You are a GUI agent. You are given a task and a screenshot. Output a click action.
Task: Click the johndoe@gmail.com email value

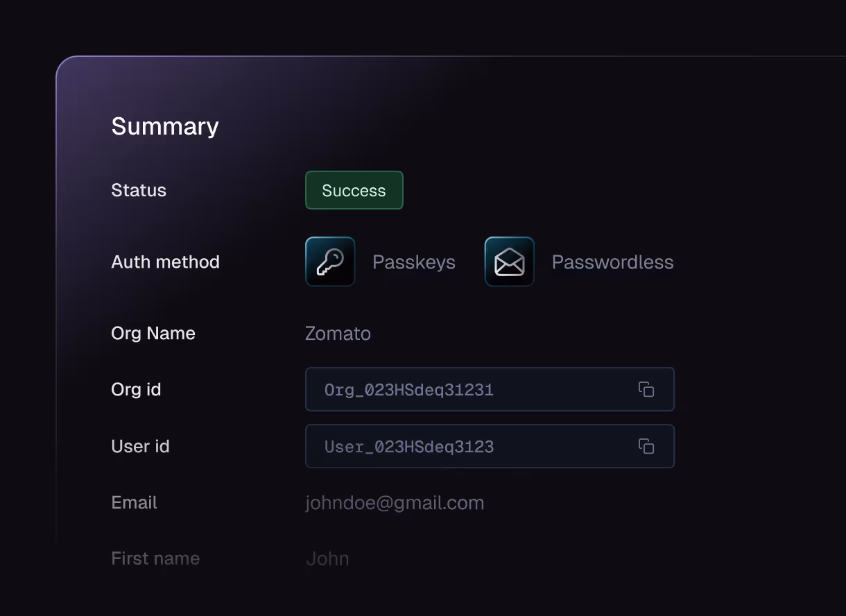395,503
